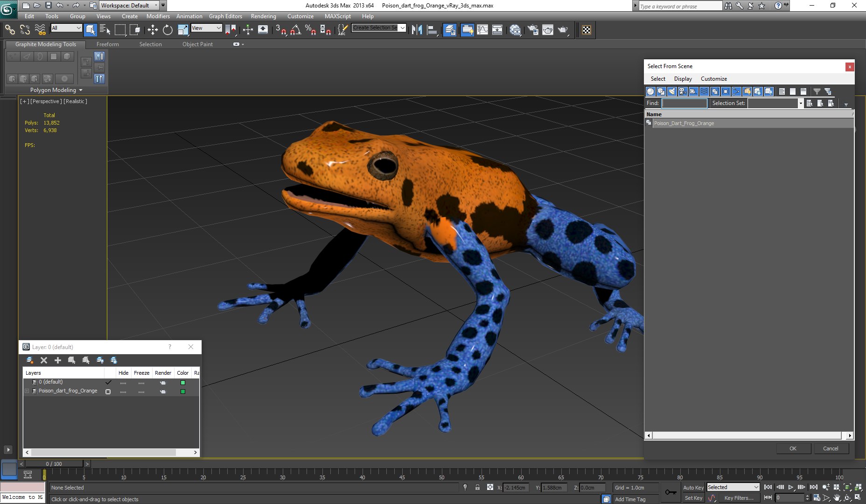Click the Render Production teapot icon
Image resolution: width=866 pixels, height=504 pixels.
[563, 30]
